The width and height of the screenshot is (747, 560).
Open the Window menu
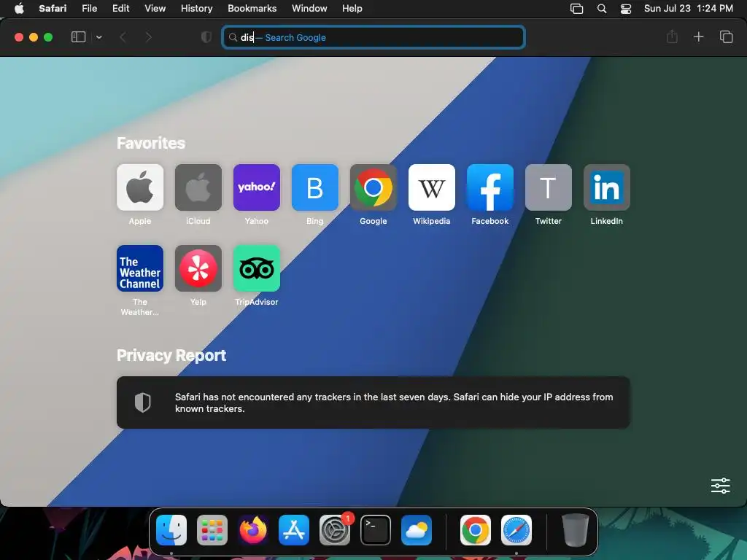click(309, 8)
